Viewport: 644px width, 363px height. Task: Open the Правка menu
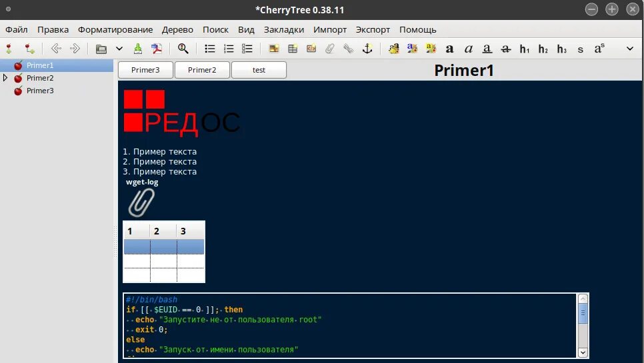pos(53,29)
